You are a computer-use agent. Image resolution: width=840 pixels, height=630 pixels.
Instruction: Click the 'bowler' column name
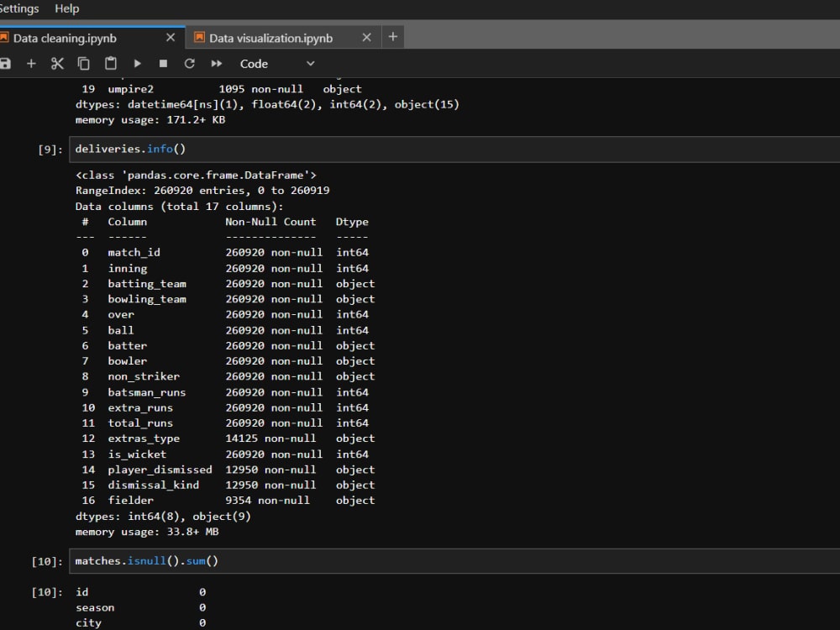coord(127,361)
